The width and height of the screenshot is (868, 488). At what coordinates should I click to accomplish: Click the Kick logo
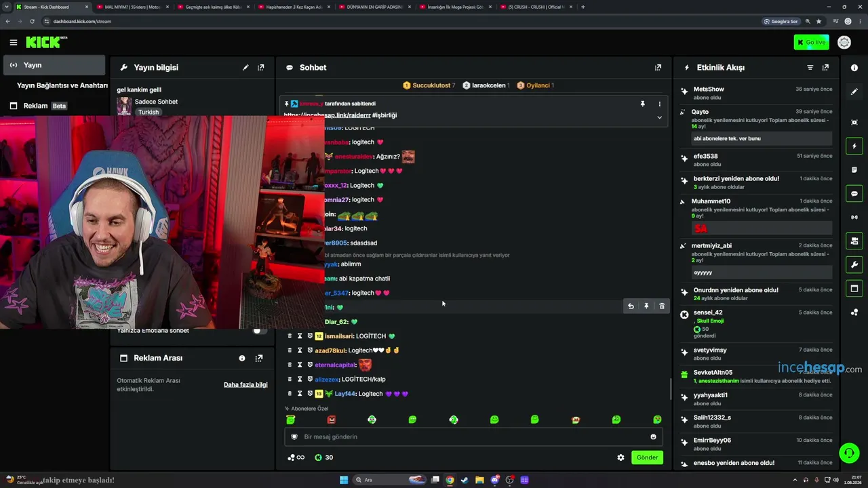[46, 43]
